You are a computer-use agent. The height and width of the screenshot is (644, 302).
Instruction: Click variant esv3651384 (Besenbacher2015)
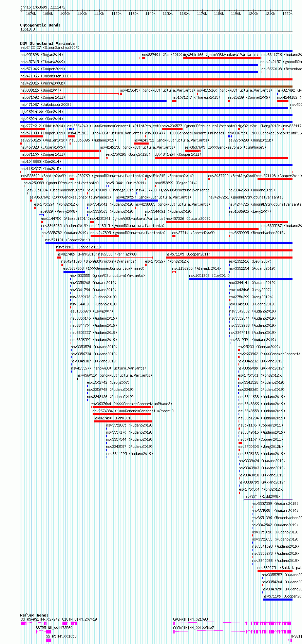[56, 190]
